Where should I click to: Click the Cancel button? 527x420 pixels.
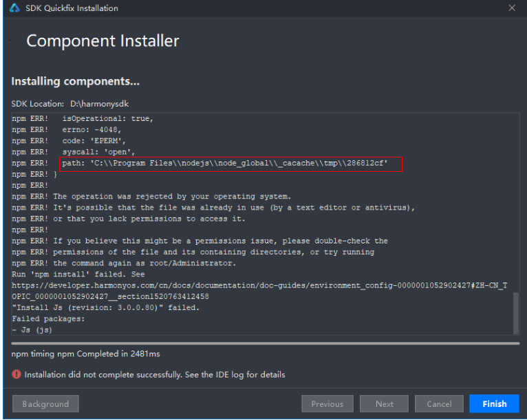coord(439,404)
